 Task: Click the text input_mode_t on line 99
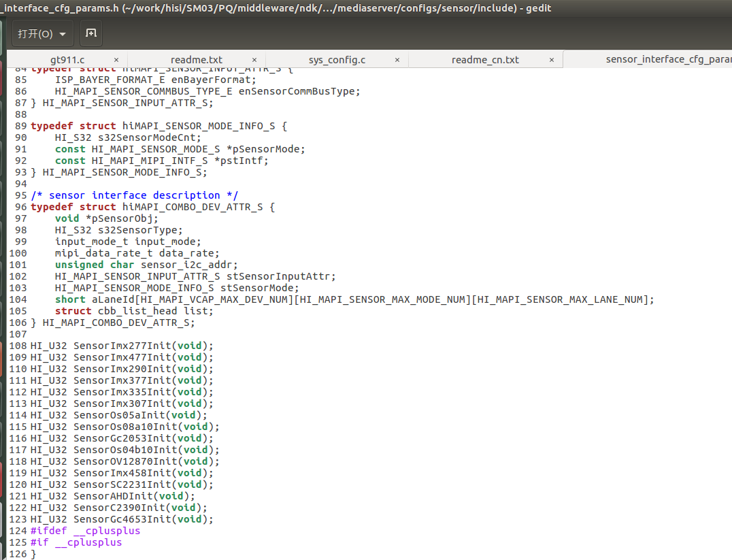coord(92,242)
